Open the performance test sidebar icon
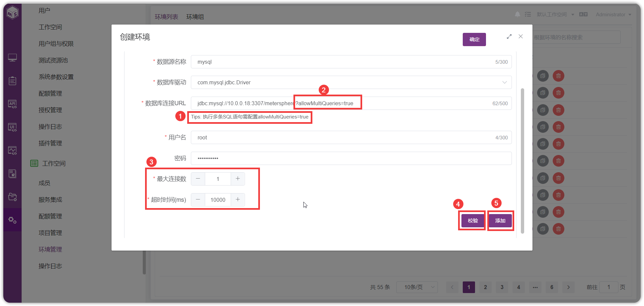This screenshot has height=306, width=644. (x=12, y=151)
